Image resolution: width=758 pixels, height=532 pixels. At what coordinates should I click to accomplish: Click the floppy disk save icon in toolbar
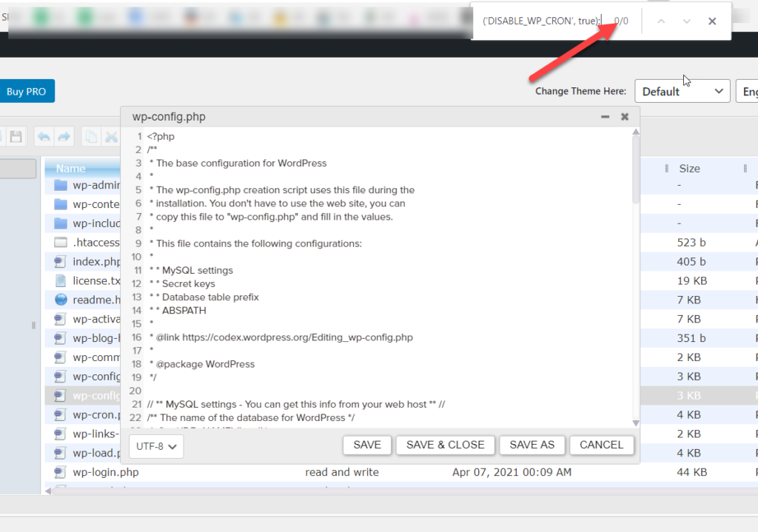pyautogui.click(x=16, y=137)
